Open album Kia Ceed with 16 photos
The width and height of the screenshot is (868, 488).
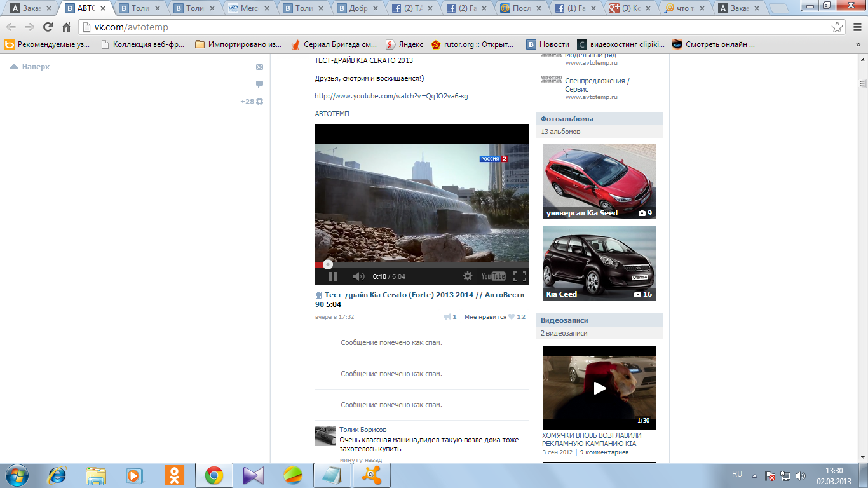[x=599, y=263]
